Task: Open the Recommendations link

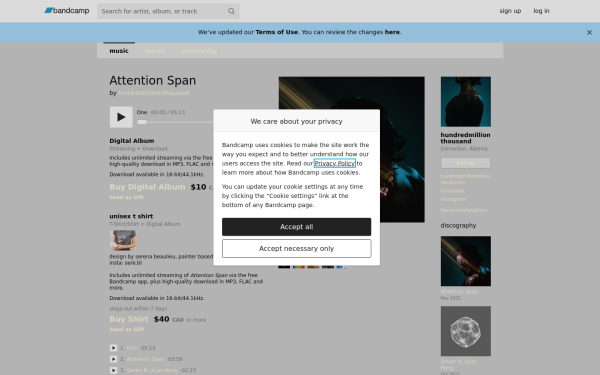Action: tap(464, 210)
